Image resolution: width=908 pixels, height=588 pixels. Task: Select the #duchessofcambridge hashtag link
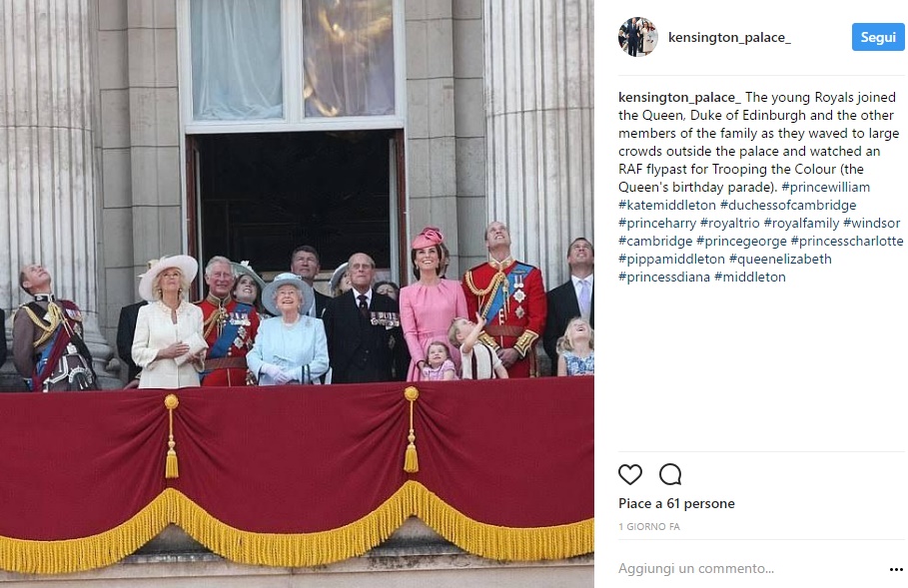click(788, 205)
